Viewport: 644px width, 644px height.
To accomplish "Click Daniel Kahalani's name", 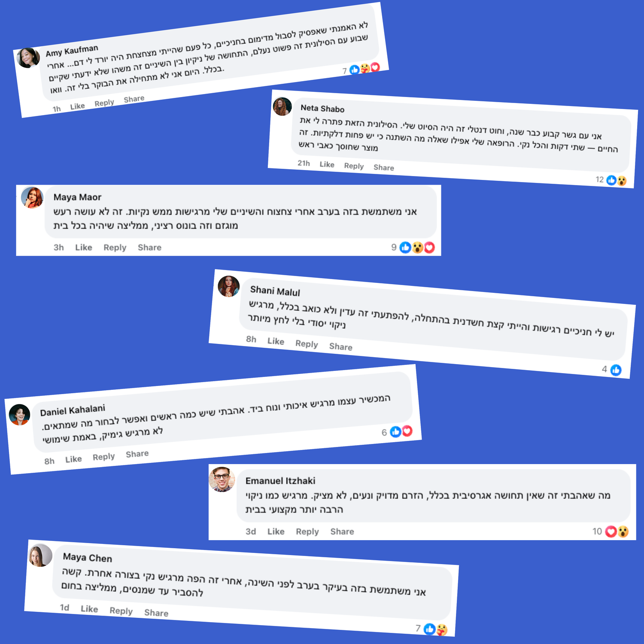I will click(73, 410).
